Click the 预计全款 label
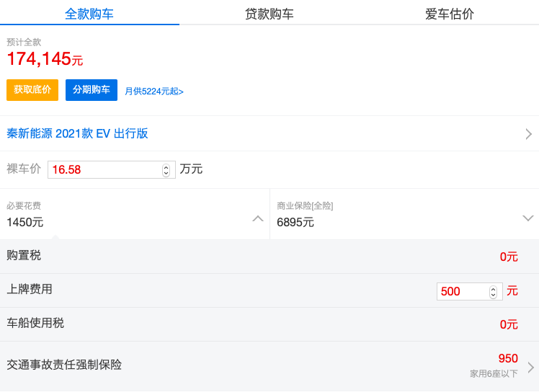Viewport: 539px width, 392px height. click(x=24, y=42)
